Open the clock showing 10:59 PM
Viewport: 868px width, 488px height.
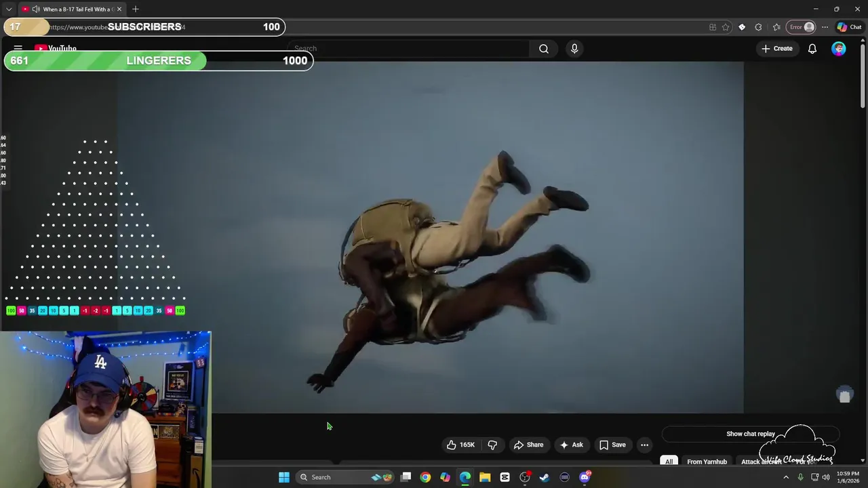click(x=848, y=477)
